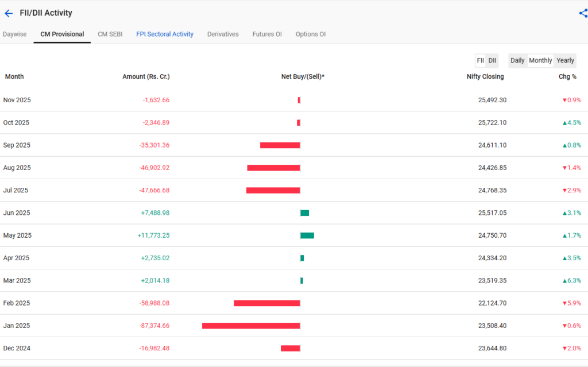Click the amount +7,488.98
588x367 pixels.
click(155, 213)
